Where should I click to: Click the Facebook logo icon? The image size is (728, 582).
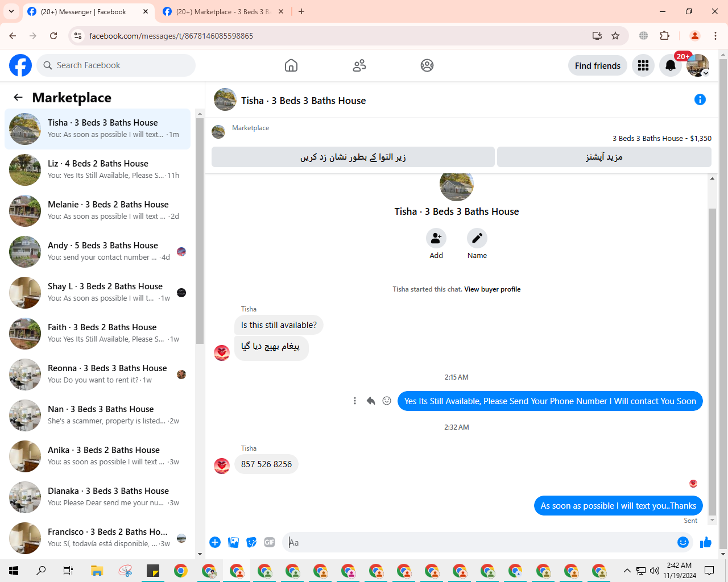point(20,65)
